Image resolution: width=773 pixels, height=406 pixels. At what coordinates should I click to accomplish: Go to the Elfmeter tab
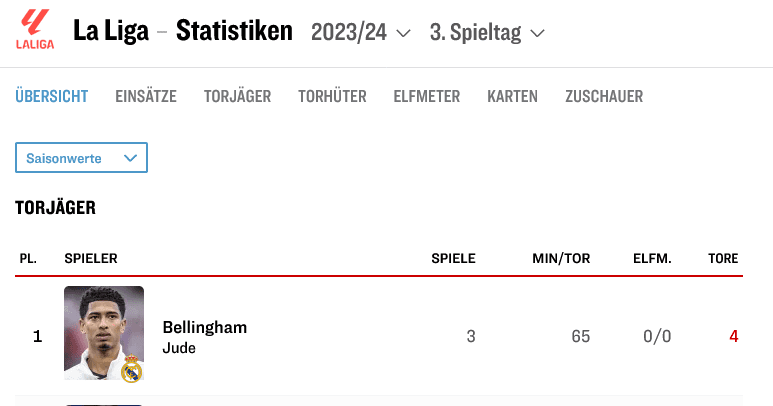click(427, 96)
